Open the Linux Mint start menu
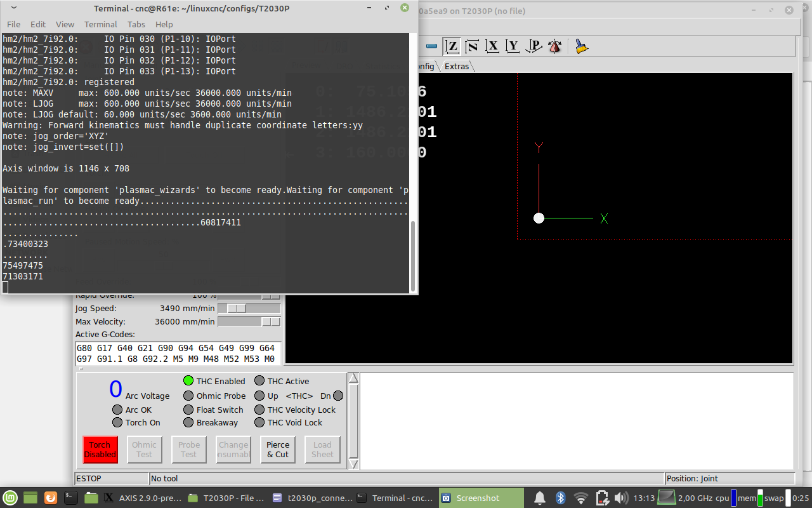Screen dimensions: 812x508 [x=10, y=498]
